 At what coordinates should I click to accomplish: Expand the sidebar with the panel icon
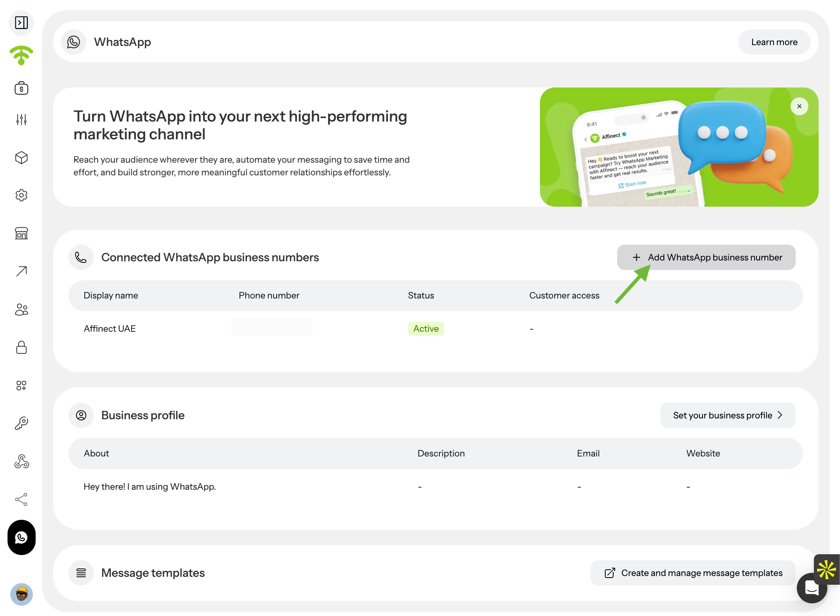pyautogui.click(x=21, y=23)
